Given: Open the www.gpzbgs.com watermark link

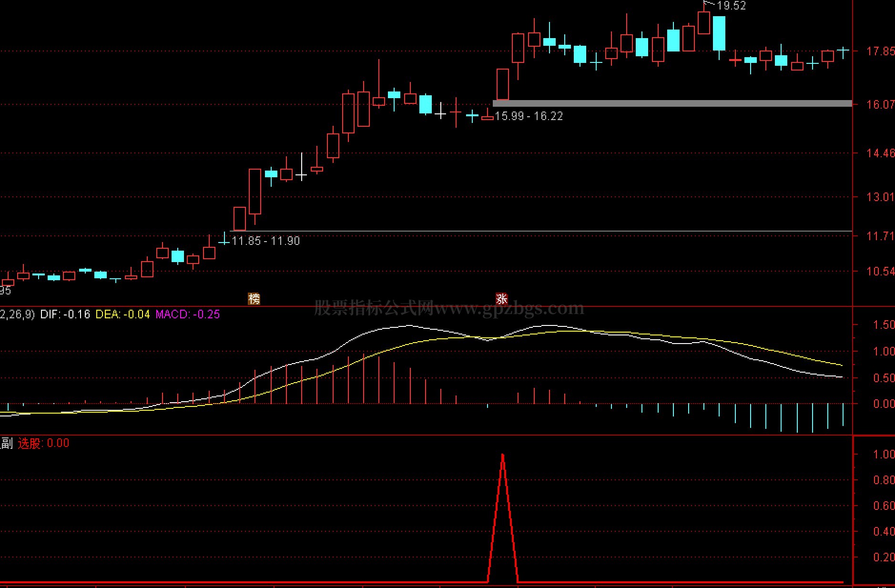Looking at the screenshot, I should tap(509, 308).
